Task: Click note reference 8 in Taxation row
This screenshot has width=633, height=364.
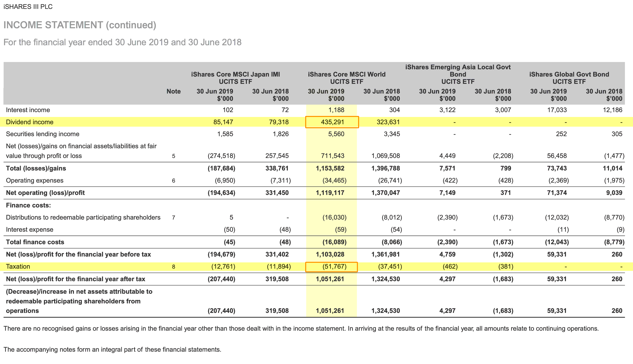Action: pyautogui.click(x=173, y=267)
